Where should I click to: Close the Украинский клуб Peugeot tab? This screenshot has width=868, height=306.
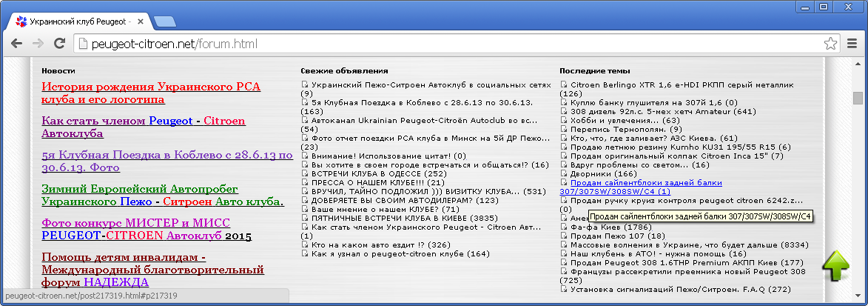pyautogui.click(x=140, y=22)
